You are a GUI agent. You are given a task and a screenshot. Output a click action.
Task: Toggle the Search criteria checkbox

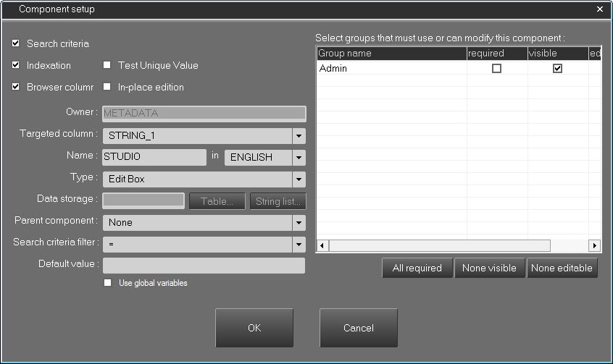click(16, 43)
